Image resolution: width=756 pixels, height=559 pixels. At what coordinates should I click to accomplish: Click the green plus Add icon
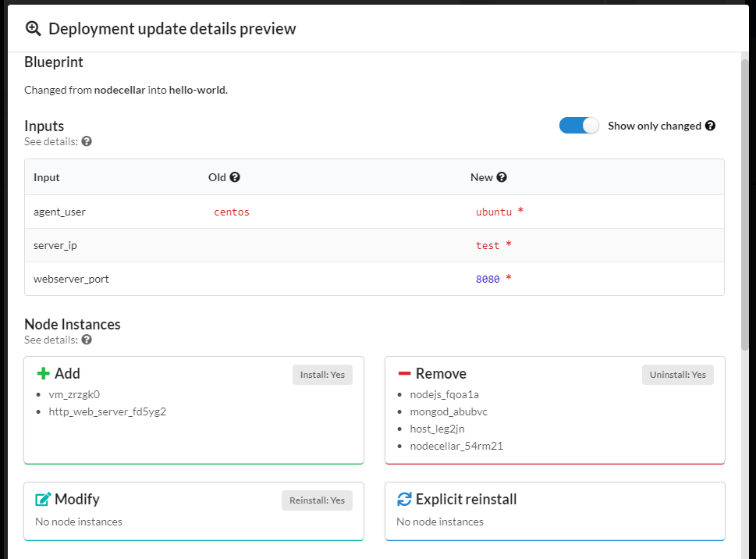(x=43, y=373)
